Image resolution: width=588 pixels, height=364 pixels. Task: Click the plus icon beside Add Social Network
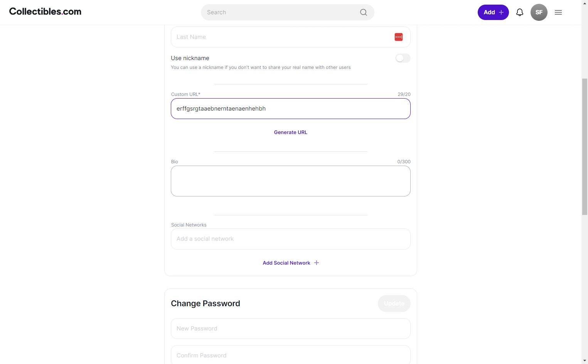click(317, 263)
